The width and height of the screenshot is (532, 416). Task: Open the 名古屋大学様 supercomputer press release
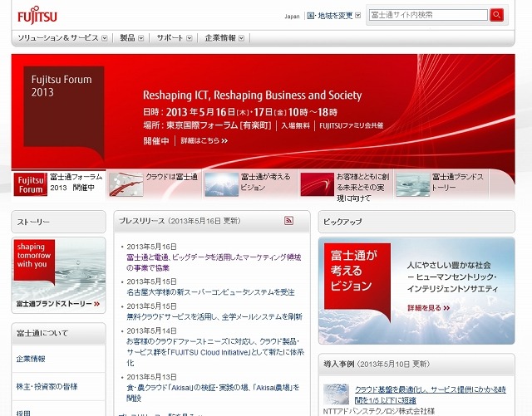tap(210, 292)
